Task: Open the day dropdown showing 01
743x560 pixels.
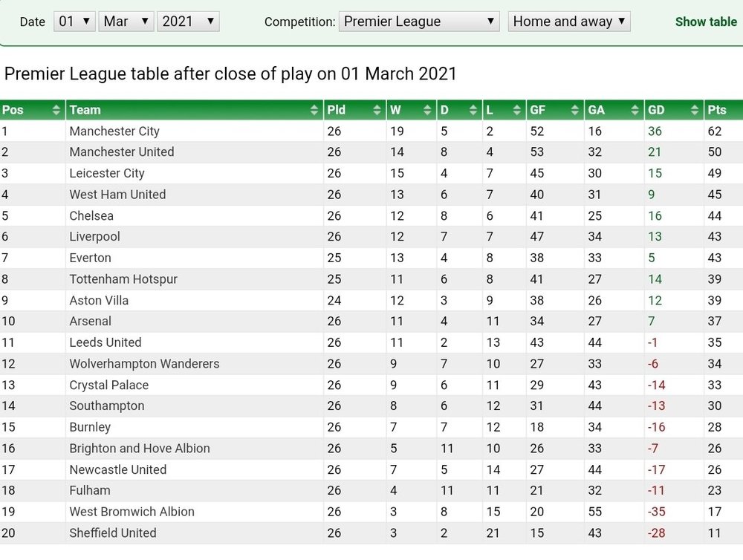Action: point(74,22)
